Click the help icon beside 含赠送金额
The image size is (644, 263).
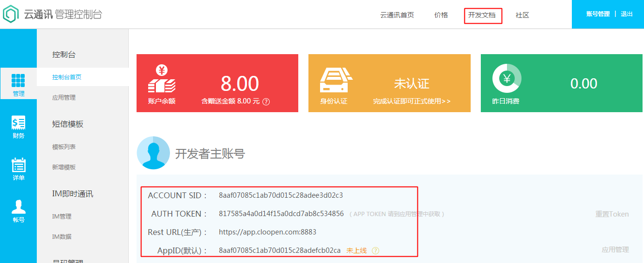coord(266,102)
